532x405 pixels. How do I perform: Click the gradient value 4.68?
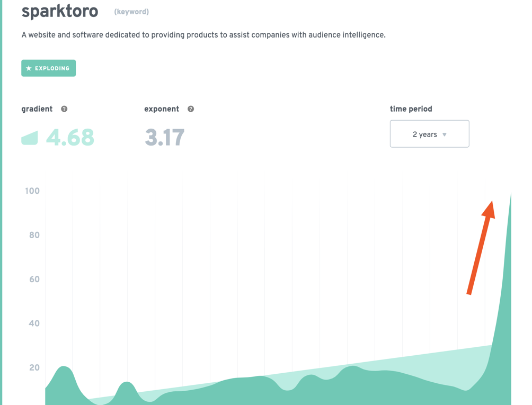[70, 137]
